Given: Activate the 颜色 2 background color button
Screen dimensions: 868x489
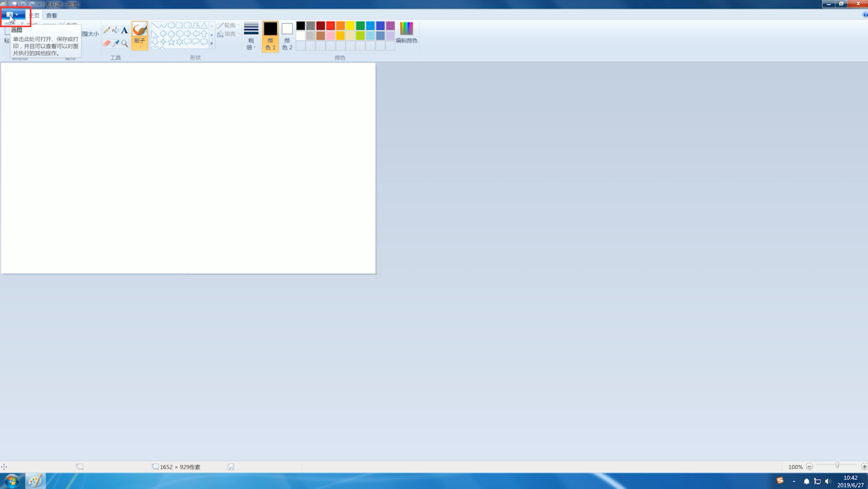Looking at the screenshot, I should [287, 36].
